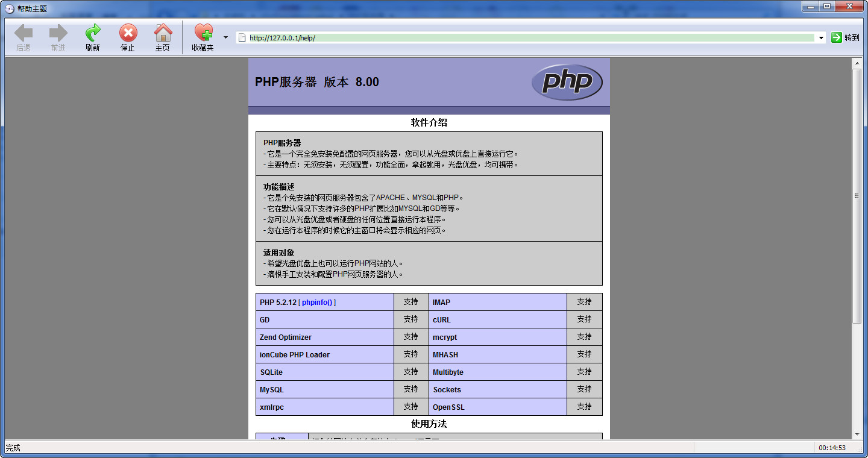Image resolution: width=868 pixels, height=458 pixels.
Task: Click the scrollbar up arrow
Action: coord(857,63)
